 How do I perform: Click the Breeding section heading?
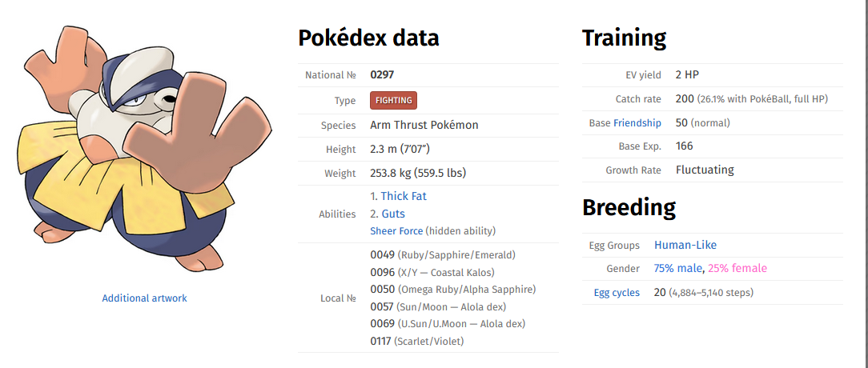(629, 208)
